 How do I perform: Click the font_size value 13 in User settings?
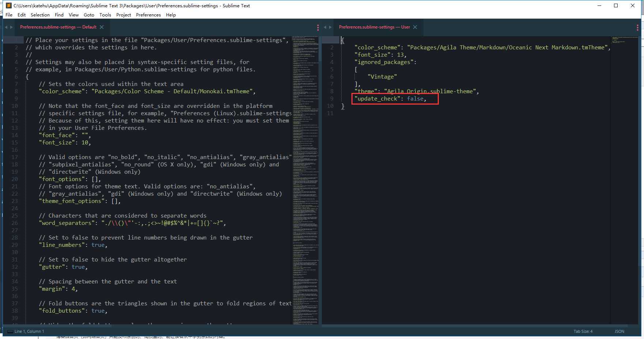pyautogui.click(x=400, y=55)
